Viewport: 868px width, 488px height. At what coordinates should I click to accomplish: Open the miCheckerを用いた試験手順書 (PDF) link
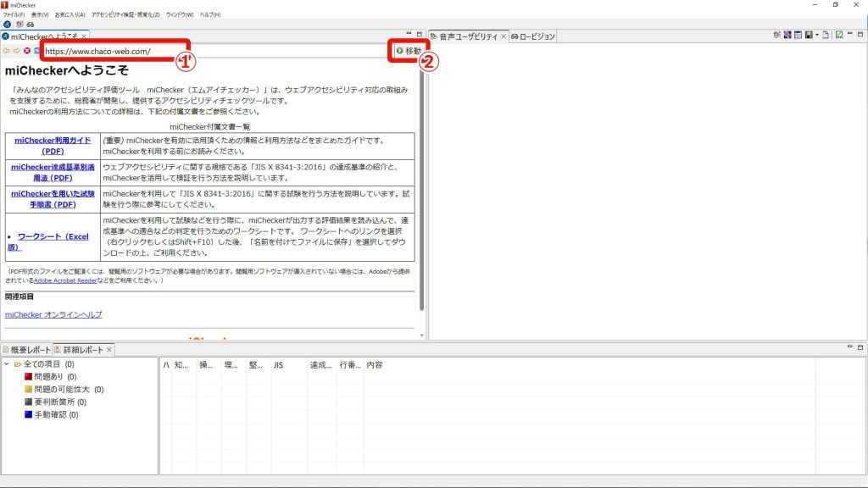coord(53,198)
